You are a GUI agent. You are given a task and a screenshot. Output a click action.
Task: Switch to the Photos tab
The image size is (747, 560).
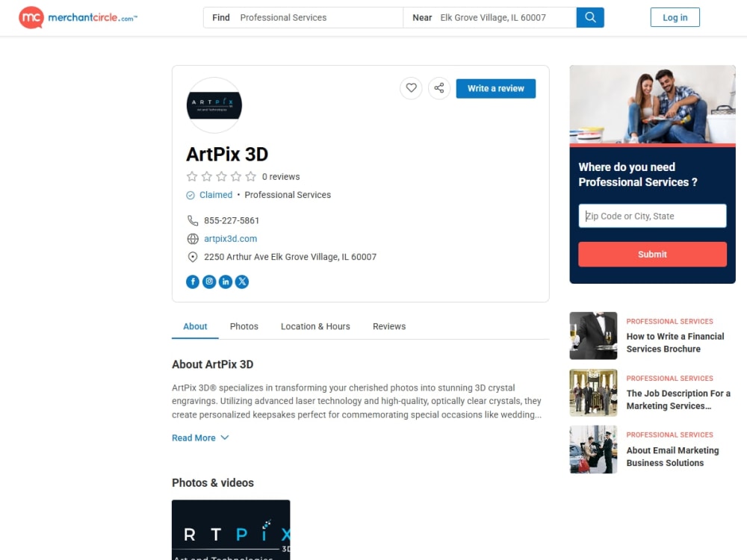tap(244, 326)
